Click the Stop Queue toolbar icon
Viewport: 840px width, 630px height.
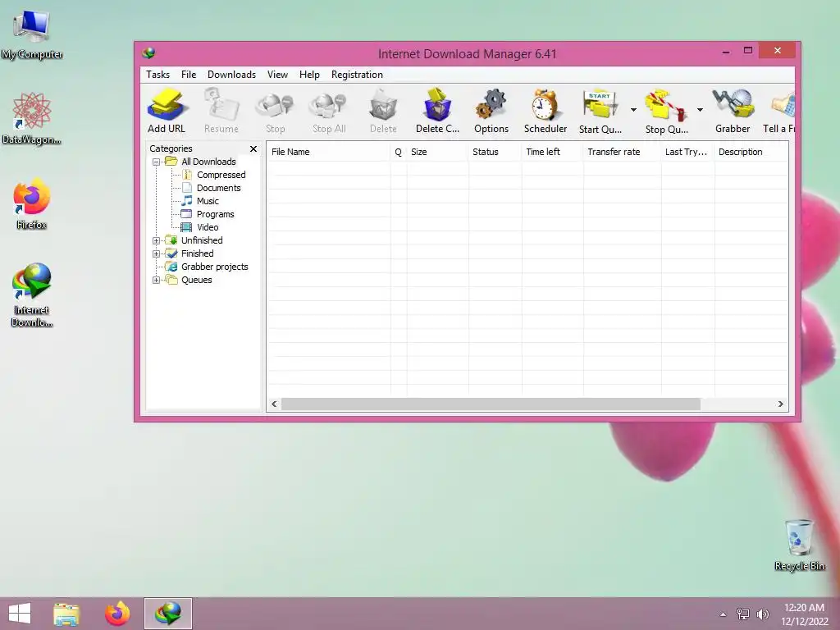click(666, 112)
